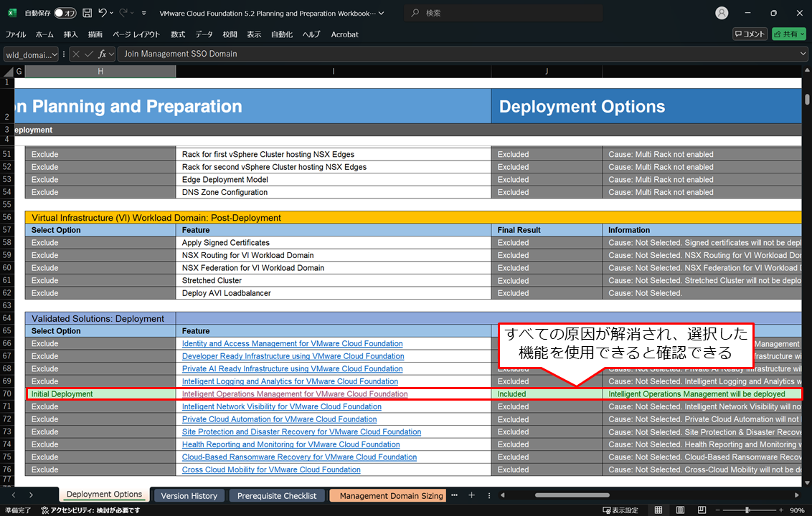Go to previous sheet arrow

coord(14,495)
